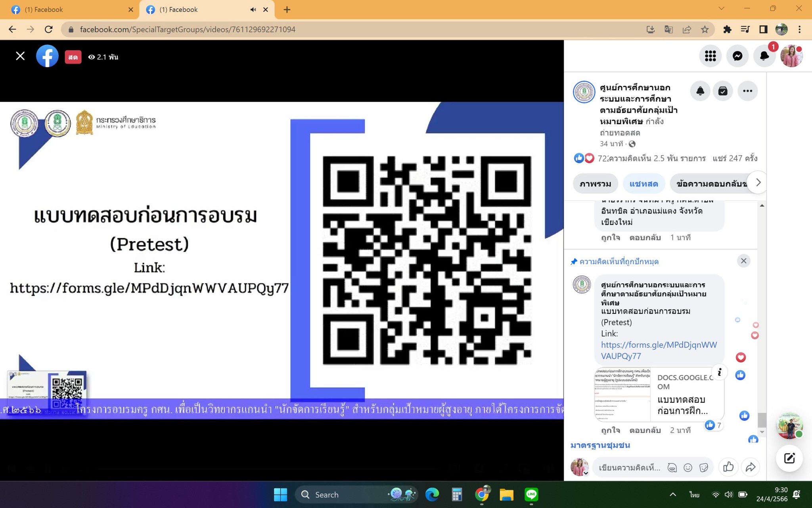Open the emoji picker in comment box
812x508 pixels.
[x=688, y=468]
